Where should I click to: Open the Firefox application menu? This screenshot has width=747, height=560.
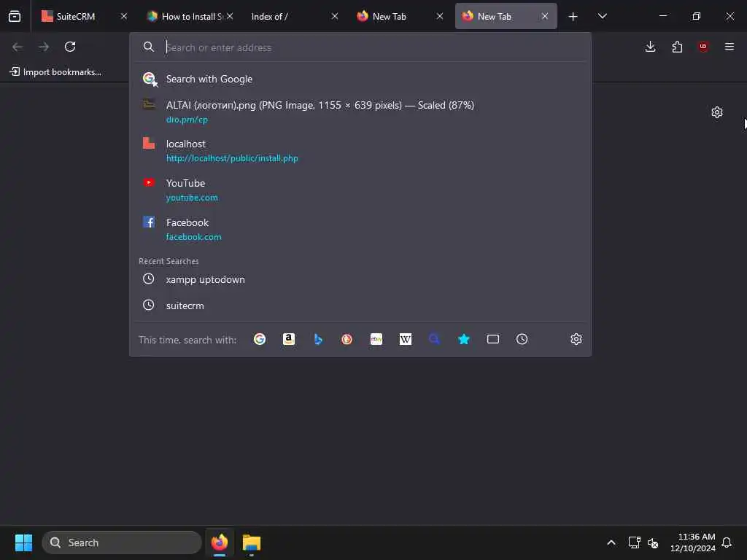coord(729,47)
